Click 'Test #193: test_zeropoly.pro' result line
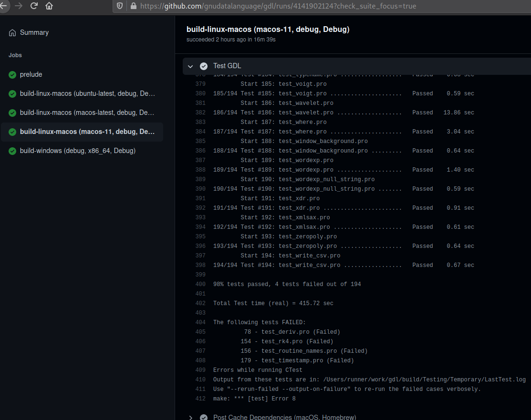Viewport: 531px width, 420px height. tap(344, 246)
